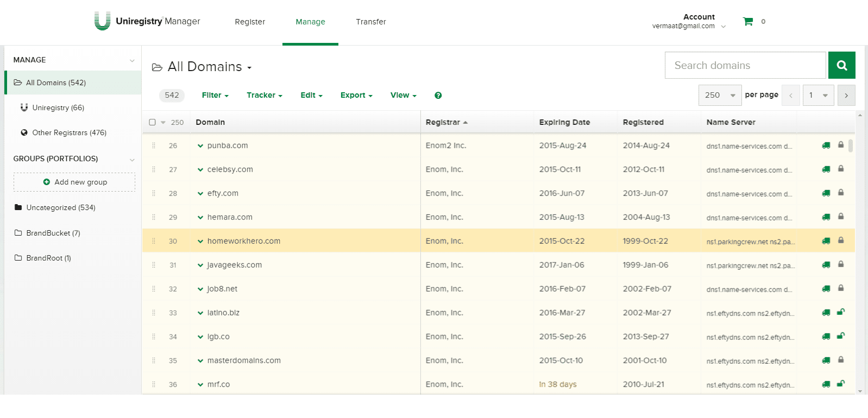Select the Manage tab
This screenshot has width=868, height=418.
310,22
